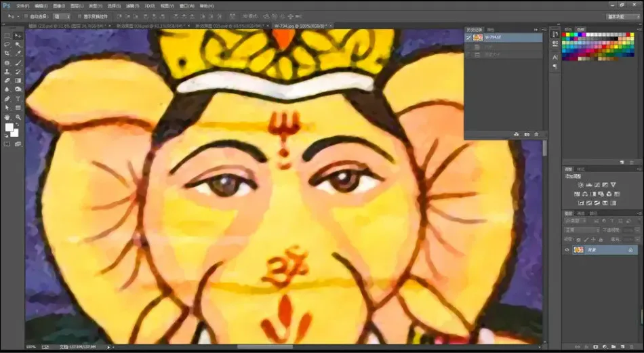Viewport: 644px width, 353px height.
Task: Select the Dodge tool
Action: click(x=18, y=89)
